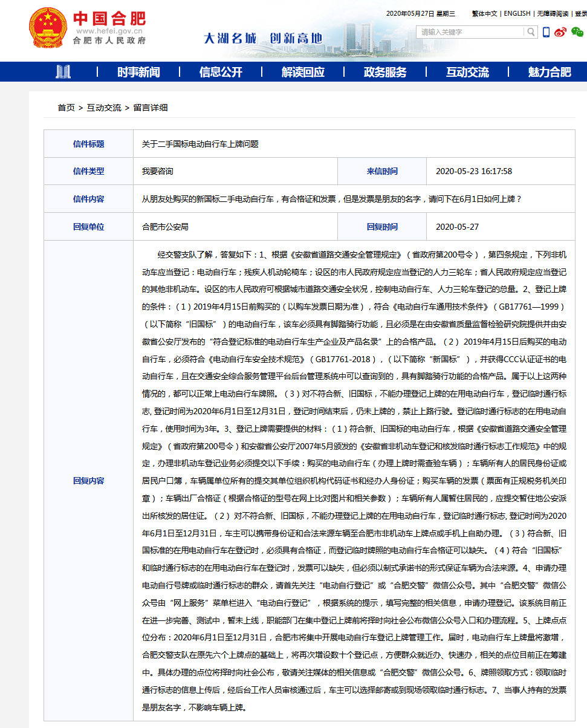
Task: Open the mobile phone version icon
Action: click(546, 32)
